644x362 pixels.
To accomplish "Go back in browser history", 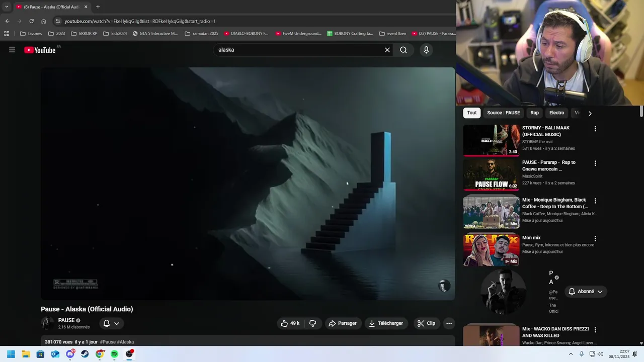I will coord(7,21).
